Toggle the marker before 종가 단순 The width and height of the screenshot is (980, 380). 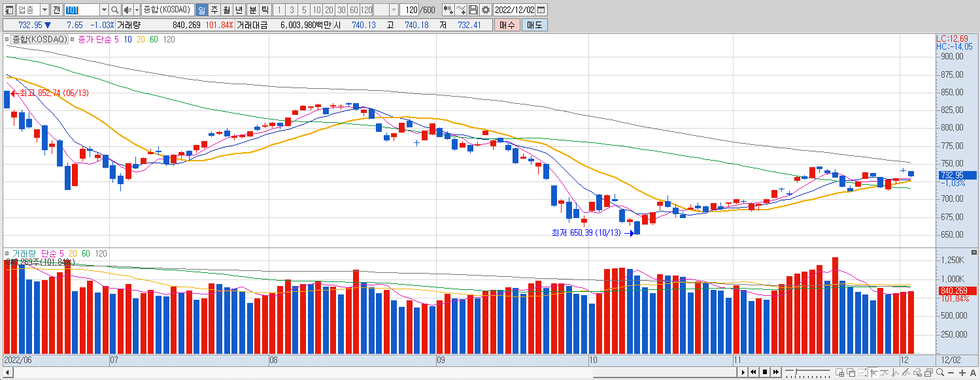(73, 40)
